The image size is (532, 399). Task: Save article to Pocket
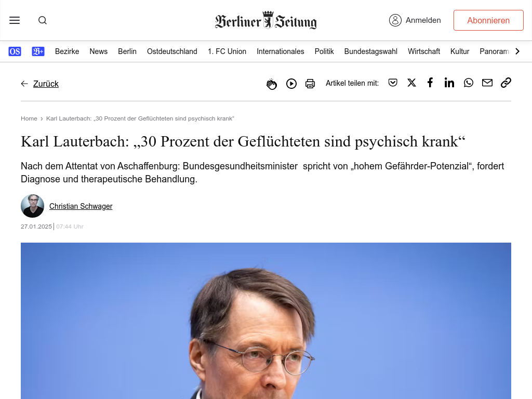pyautogui.click(x=393, y=83)
